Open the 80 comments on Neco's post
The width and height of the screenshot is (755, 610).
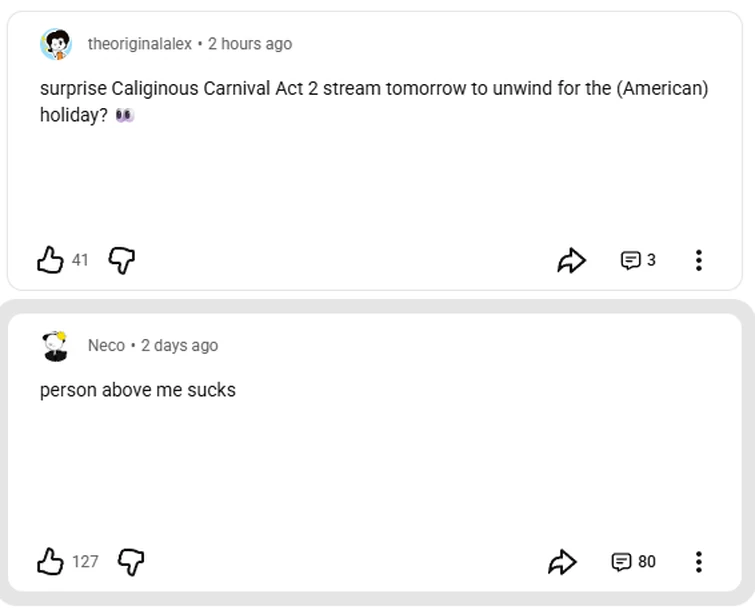[x=633, y=562]
